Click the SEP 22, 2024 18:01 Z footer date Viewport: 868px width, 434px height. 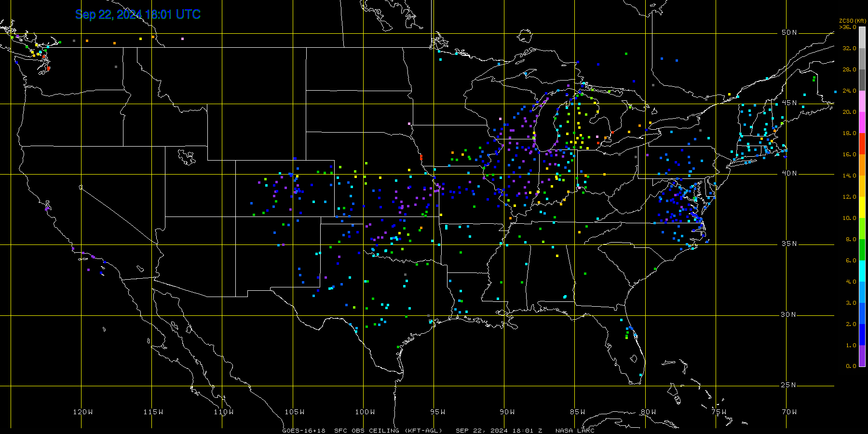499,431
